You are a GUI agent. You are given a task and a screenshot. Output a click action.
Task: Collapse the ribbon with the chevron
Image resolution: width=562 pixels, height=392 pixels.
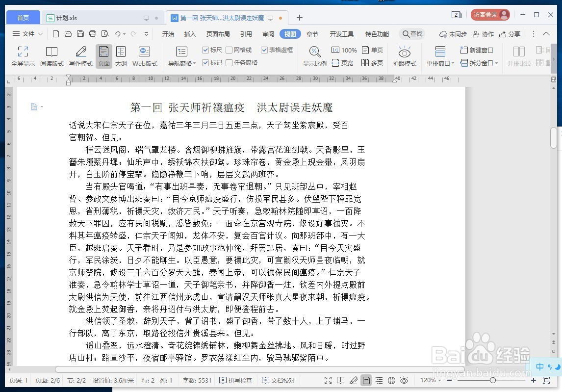(546, 34)
